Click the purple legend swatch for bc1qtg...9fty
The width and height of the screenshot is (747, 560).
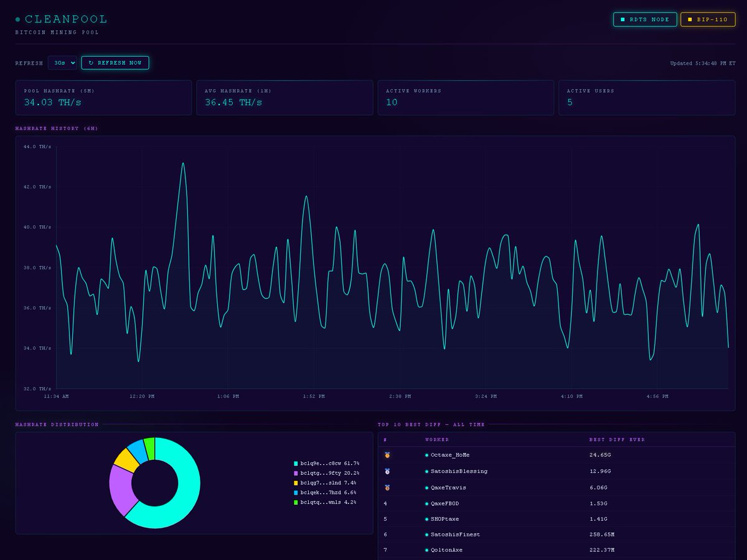click(x=296, y=474)
